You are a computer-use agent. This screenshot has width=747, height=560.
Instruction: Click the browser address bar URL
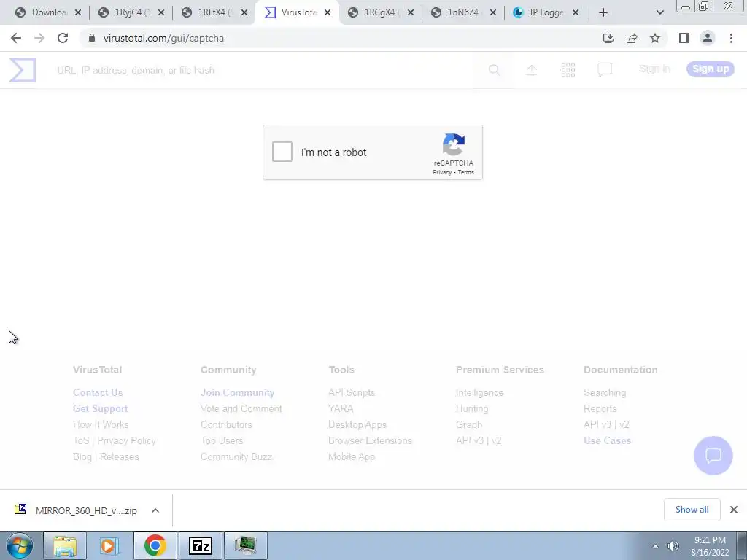point(163,38)
